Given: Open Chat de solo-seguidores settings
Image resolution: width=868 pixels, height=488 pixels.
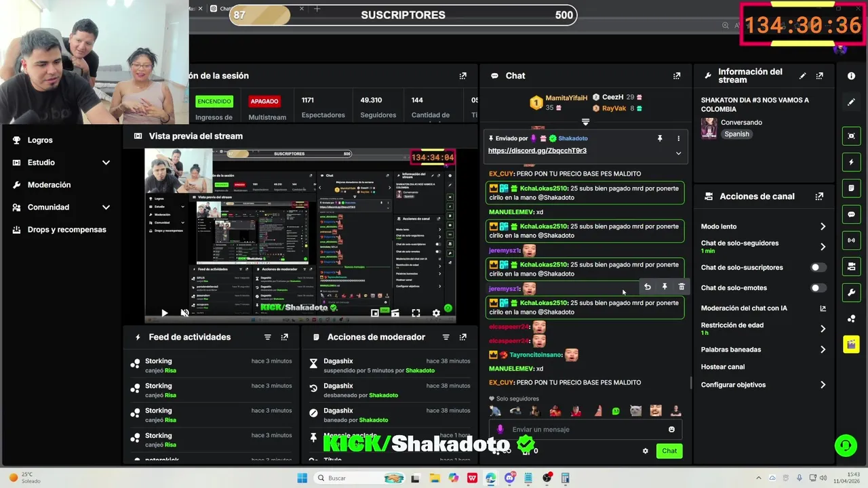Looking at the screenshot, I should coord(764,247).
